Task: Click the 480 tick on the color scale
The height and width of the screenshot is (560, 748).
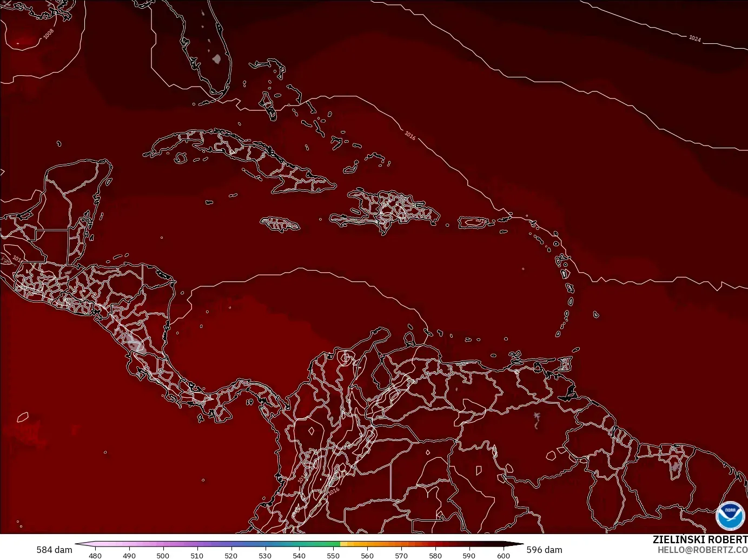Action: 95,556
